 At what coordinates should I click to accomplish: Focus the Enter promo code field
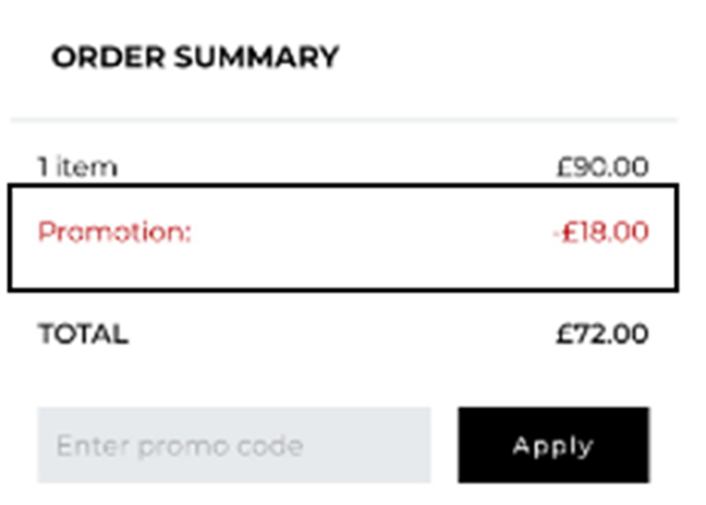click(x=234, y=445)
